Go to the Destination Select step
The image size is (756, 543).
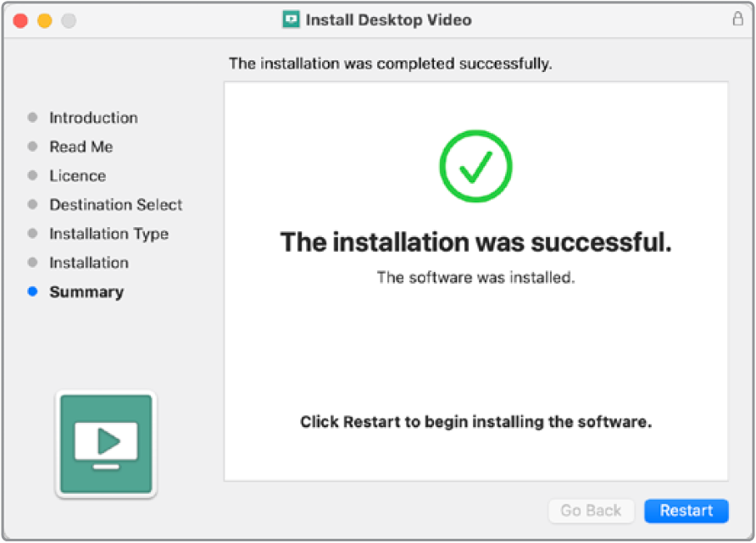click(x=115, y=205)
